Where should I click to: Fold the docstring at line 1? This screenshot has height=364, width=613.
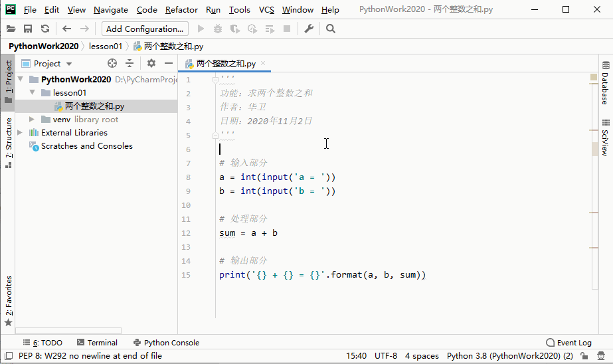pos(215,80)
